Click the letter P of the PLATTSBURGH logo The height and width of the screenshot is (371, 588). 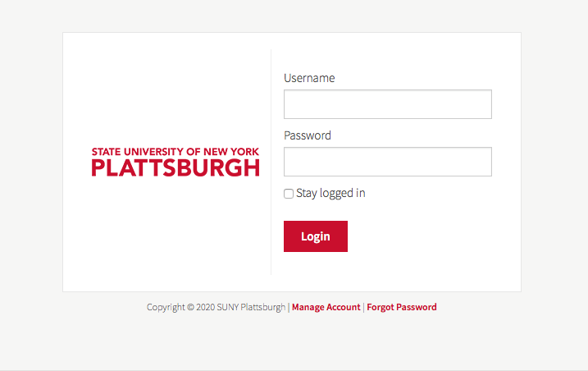pyautogui.click(x=98, y=167)
